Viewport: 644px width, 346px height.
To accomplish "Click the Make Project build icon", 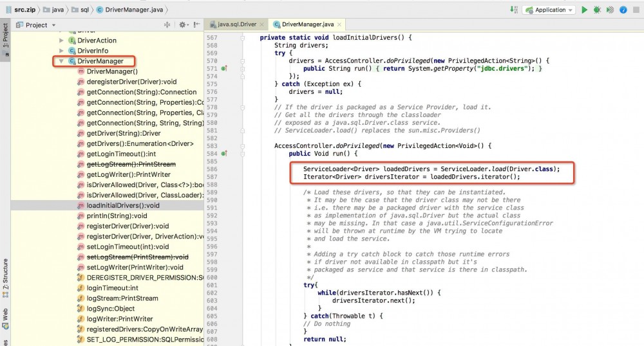I will pyautogui.click(x=513, y=10).
